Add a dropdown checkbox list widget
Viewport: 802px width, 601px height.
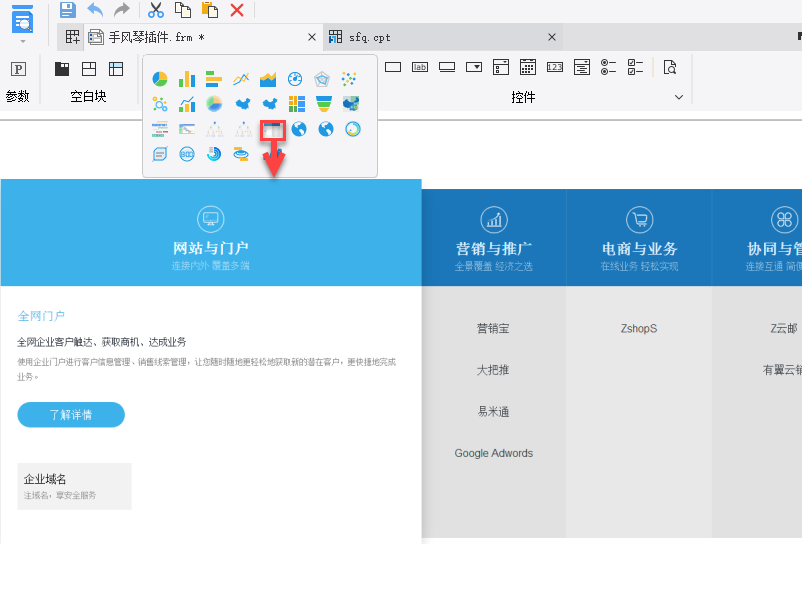pyautogui.click(x=501, y=67)
